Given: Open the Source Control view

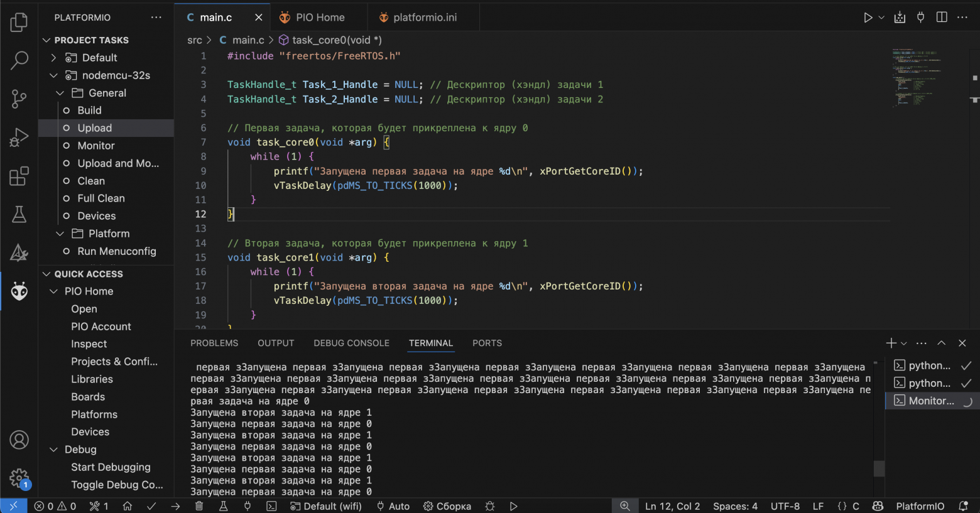Looking at the screenshot, I should coord(19,99).
